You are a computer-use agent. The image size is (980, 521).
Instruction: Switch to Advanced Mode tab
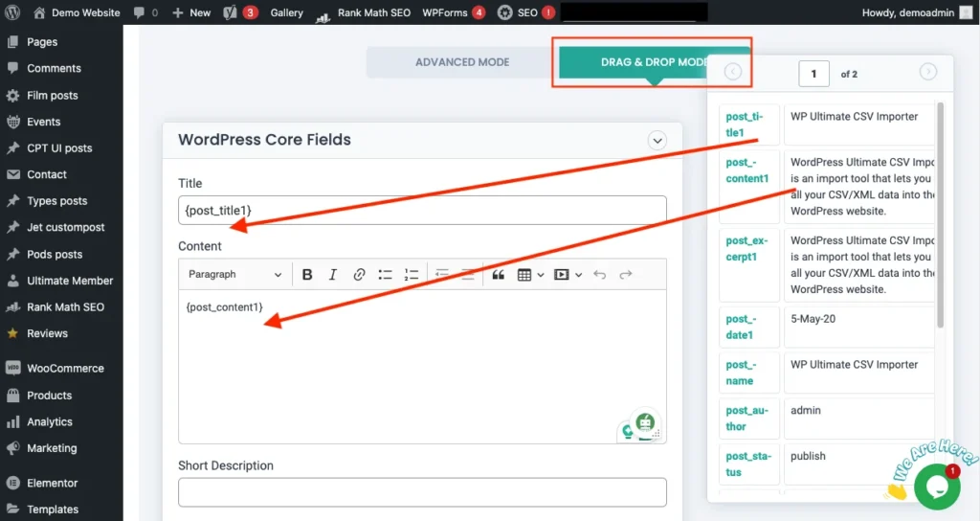461,62
